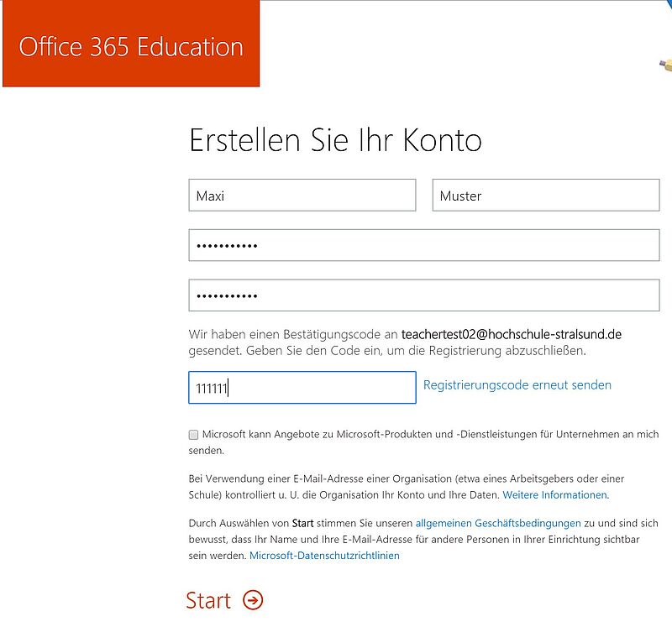Click the confirm password field
672x627 pixels.
[423, 295]
